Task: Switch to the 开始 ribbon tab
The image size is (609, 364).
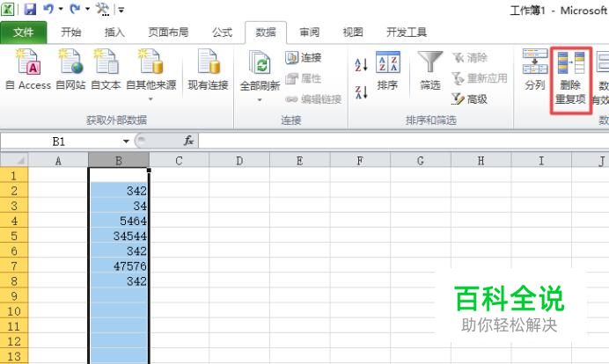Action: click(71, 33)
